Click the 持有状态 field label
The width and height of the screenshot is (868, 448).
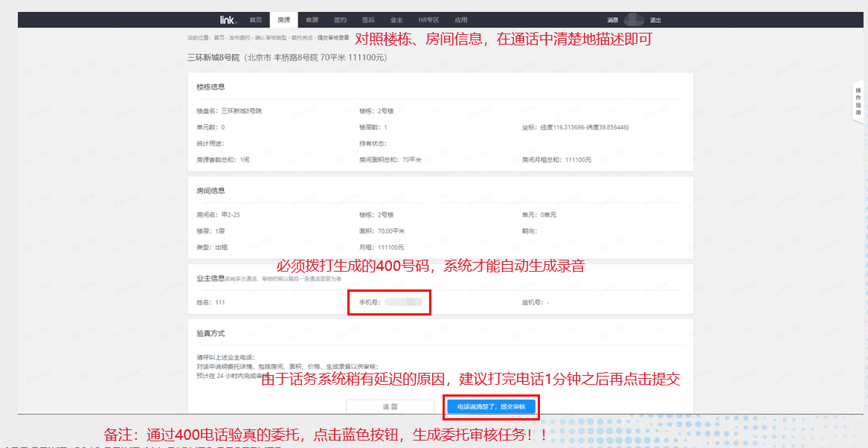pos(372,144)
